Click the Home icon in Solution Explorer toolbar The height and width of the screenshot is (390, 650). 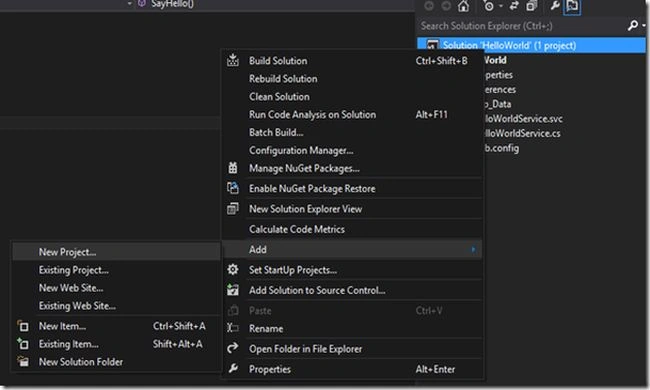point(463,6)
